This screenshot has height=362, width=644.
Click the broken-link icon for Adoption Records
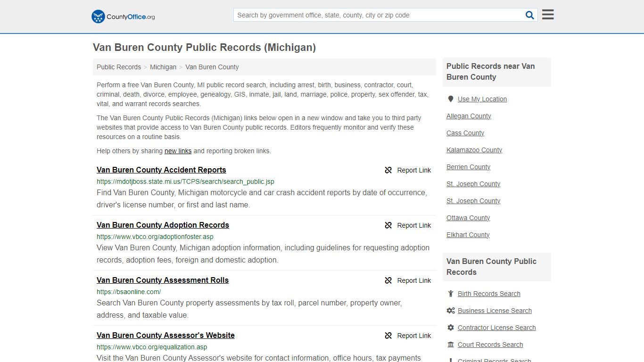(388, 225)
